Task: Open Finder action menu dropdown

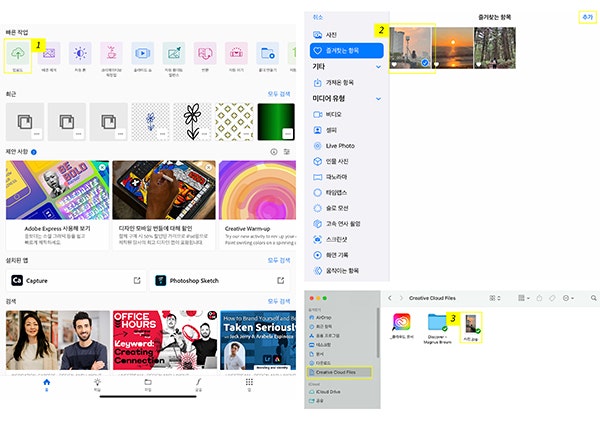Action: [x=568, y=298]
